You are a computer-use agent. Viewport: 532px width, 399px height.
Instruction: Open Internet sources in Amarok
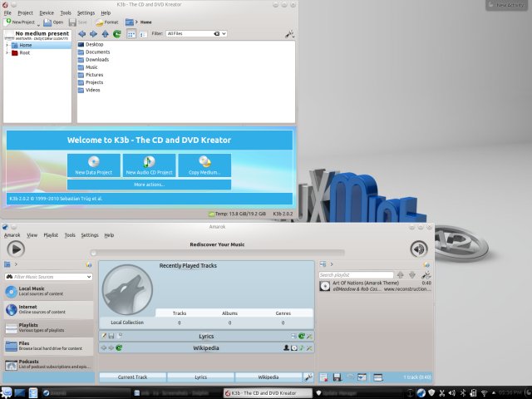[48, 309]
